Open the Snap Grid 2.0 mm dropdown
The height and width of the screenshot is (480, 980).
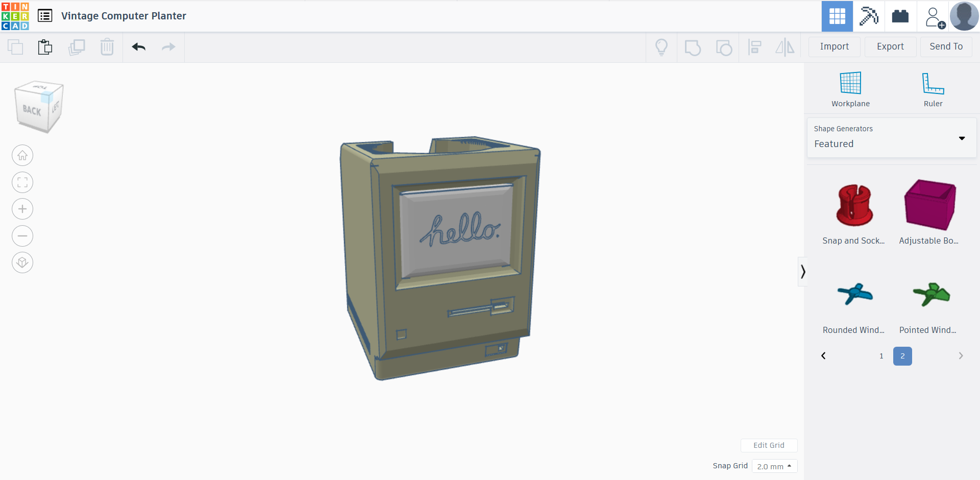pos(774,466)
